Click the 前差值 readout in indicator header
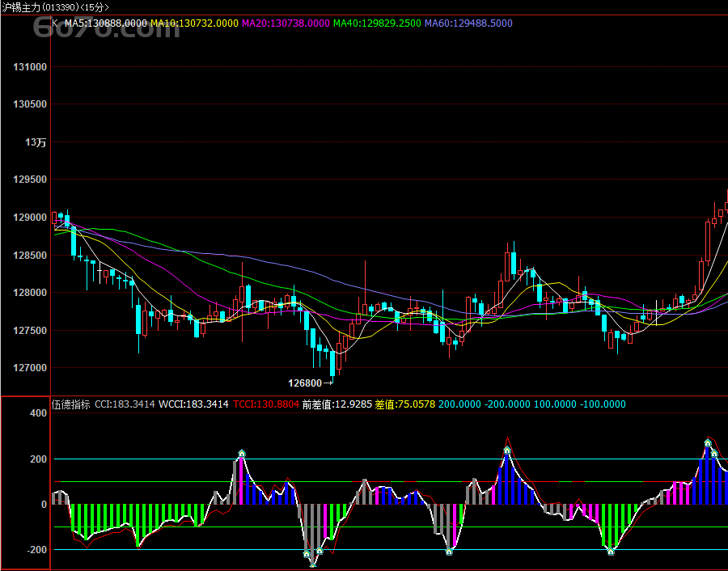Image resolution: width=728 pixels, height=571 pixels. pos(336,404)
